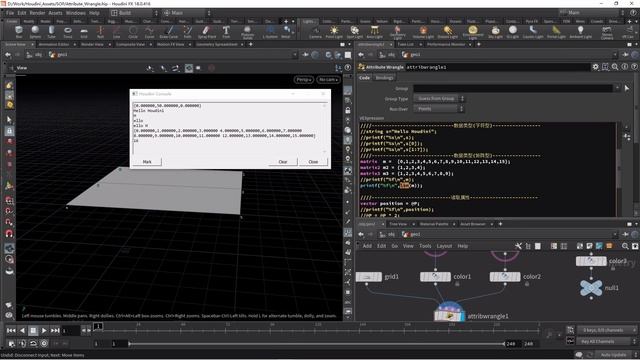Image resolution: width=640 pixels, height=360 pixels.
Task: Toggle the magnet snapping tool in viewport sidebar
Action: pyautogui.click(x=9, y=233)
